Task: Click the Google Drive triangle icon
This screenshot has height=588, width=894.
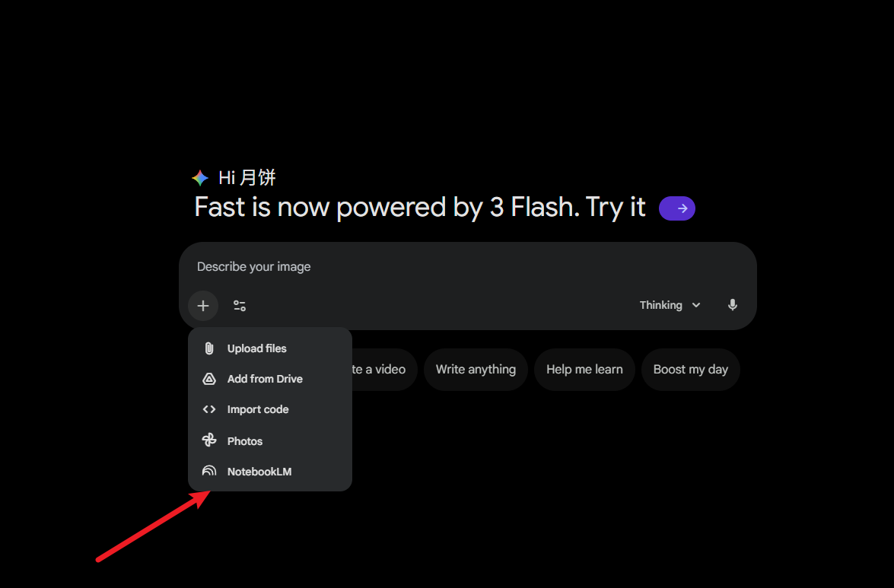Action: point(209,379)
